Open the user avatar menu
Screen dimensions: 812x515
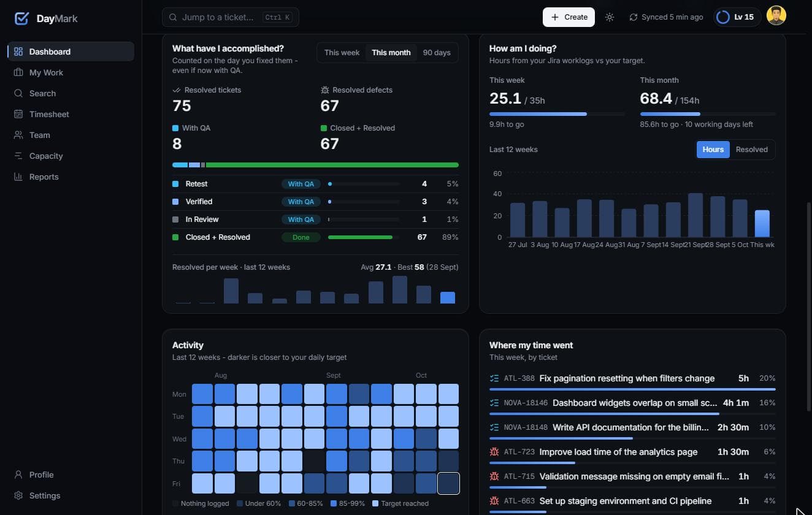[776, 17]
